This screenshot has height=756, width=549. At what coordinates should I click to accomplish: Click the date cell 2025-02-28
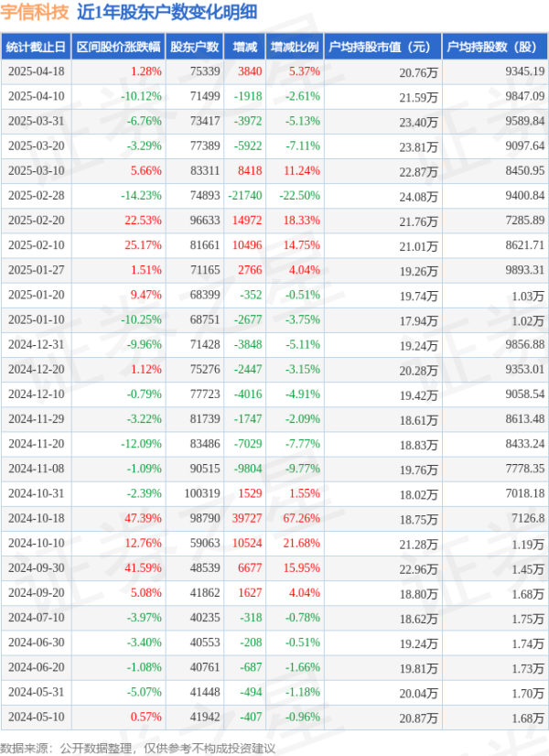(37, 196)
